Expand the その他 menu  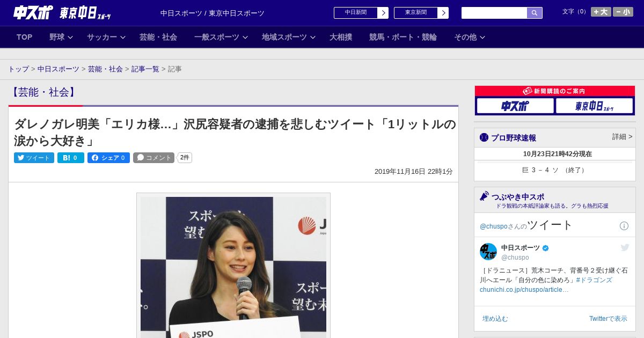point(470,37)
